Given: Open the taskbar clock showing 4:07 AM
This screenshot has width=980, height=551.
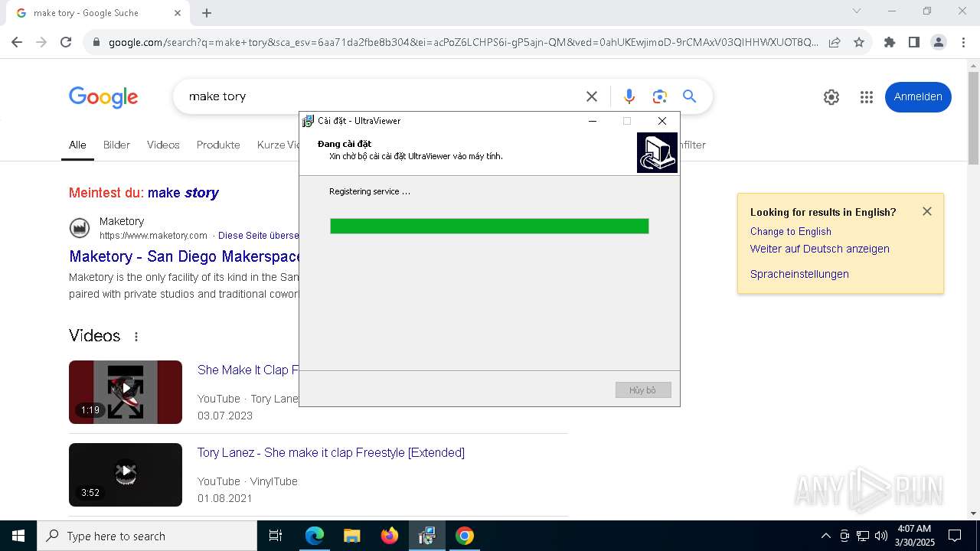Looking at the screenshot, I should [x=915, y=536].
